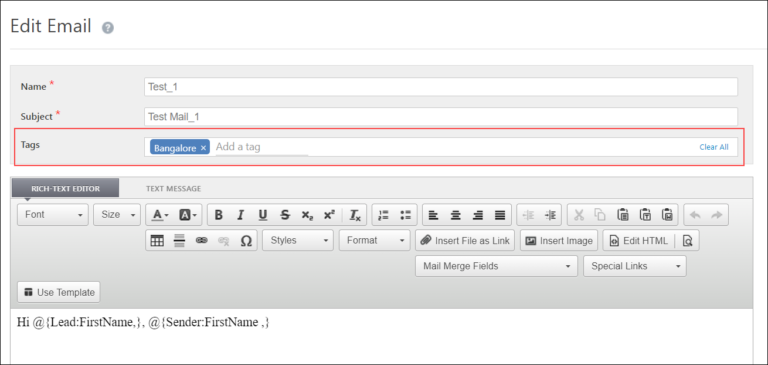
Task: Open the Format dropdown
Action: (375, 241)
